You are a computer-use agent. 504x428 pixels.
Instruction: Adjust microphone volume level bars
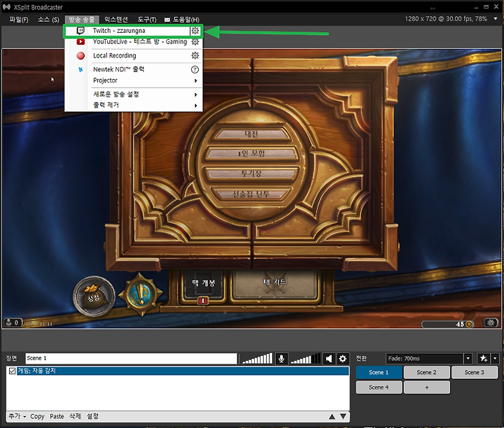pos(258,358)
